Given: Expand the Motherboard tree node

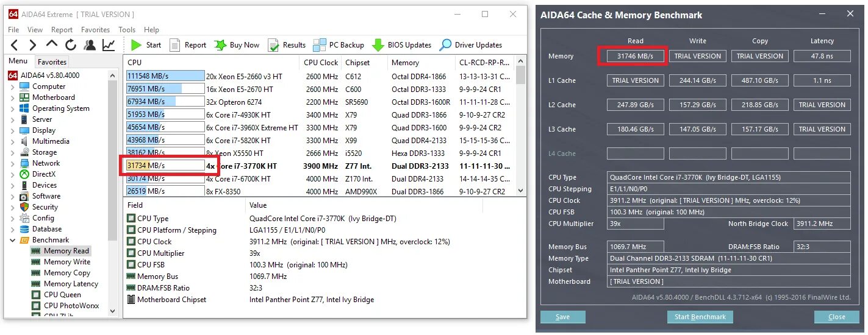Looking at the screenshot, I should pos(13,97).
